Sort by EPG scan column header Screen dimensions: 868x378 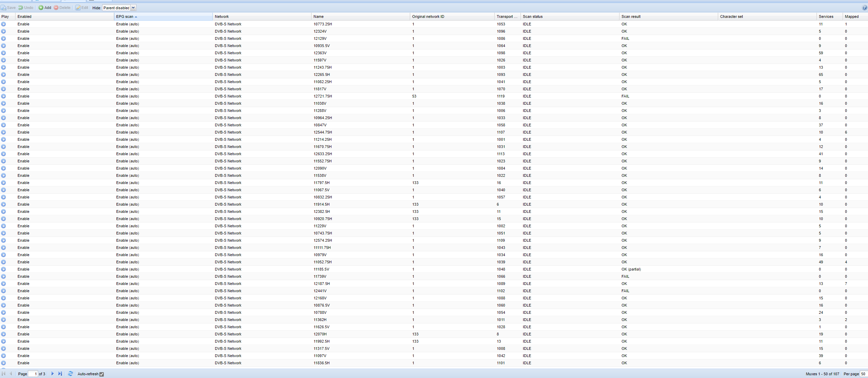click(x=125, y=16)
